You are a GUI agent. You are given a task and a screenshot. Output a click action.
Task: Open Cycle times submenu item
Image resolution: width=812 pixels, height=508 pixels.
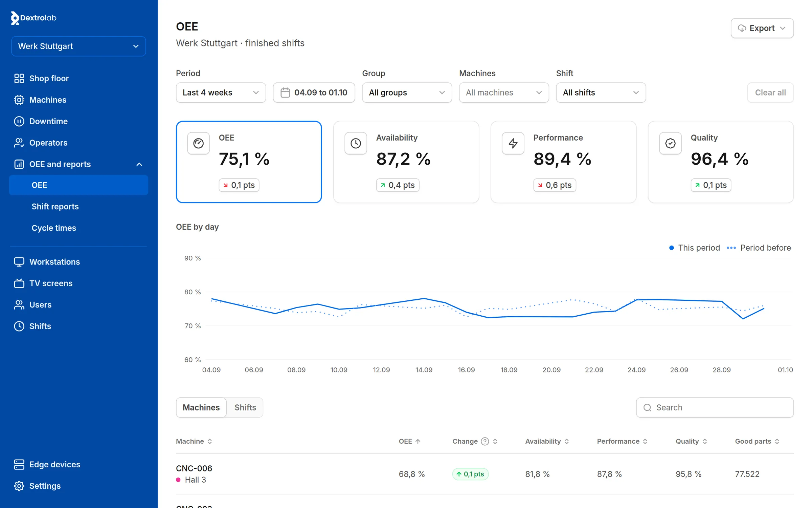78,228
